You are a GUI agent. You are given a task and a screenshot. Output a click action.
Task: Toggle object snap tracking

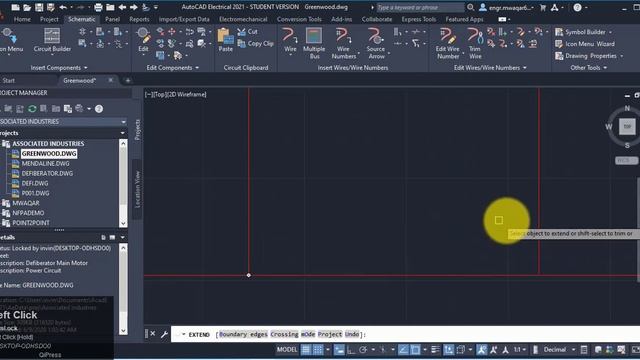[x=403, y=350]
